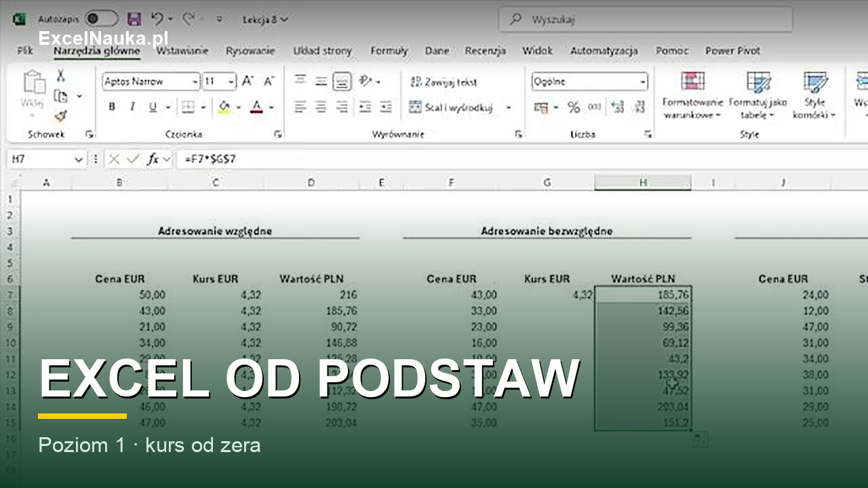Decrease the font size
The width and height of the screenshot is (868, 488).
point(269,81)
